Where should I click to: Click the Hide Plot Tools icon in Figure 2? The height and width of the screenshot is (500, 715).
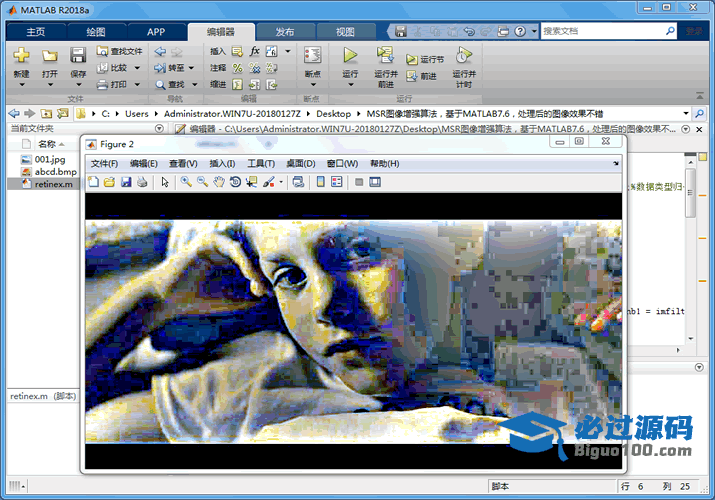(359, 182)
